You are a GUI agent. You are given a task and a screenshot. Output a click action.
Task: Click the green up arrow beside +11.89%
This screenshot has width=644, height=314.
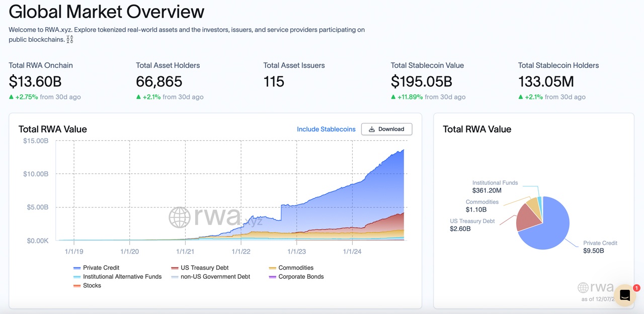pyautogui.click(x=393, y=97)
